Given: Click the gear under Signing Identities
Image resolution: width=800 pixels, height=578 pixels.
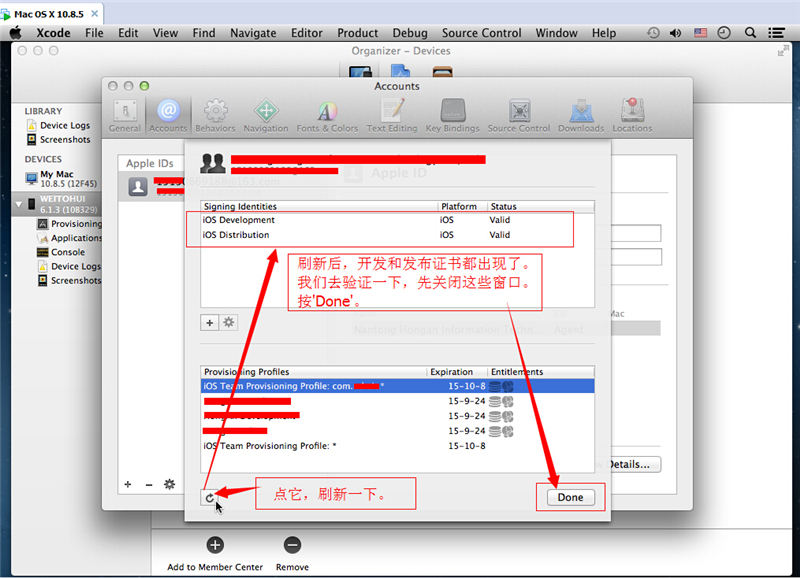Looking at the screenshot, I should 229,322.
